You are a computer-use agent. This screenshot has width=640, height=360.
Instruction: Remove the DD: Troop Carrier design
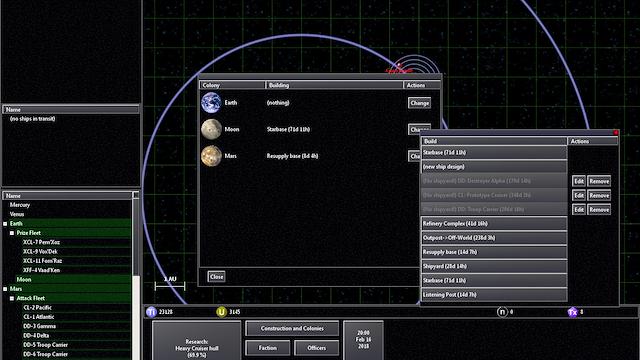599,210
